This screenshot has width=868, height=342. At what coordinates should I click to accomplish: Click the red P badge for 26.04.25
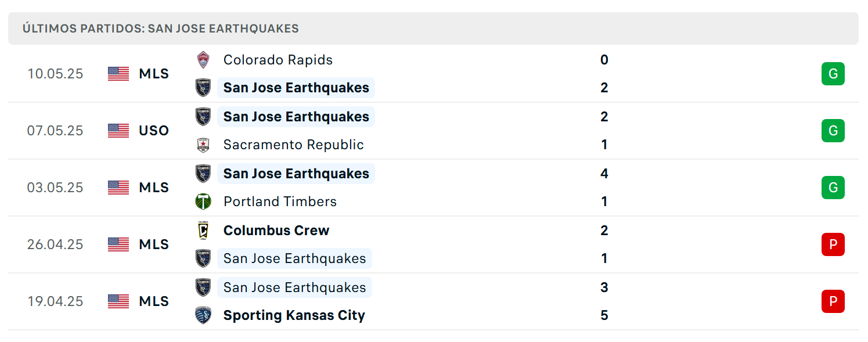[833, 244]
